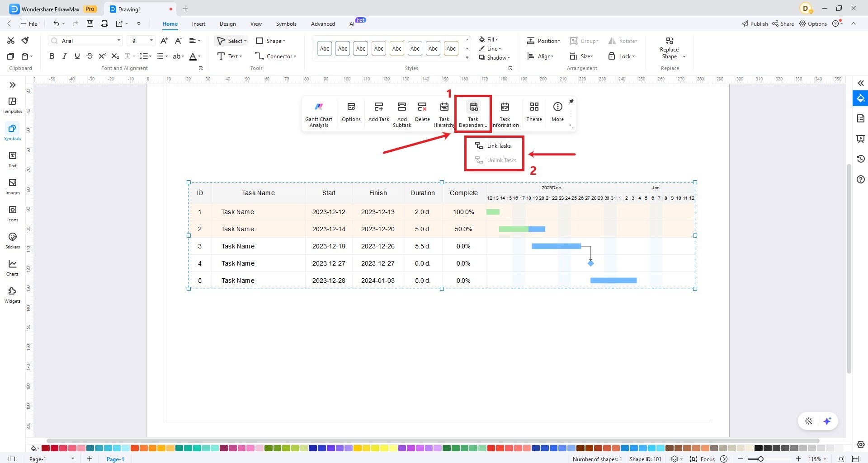
Task: Click the Add Subtask icon
Action: coord(402,113)
